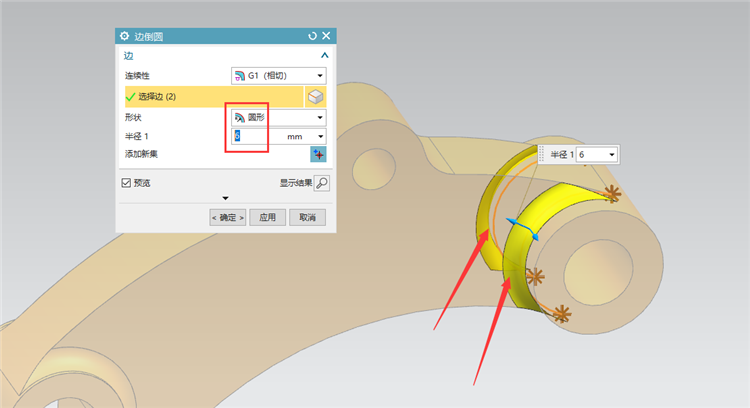Click the 边倒圆 dialog title
This screenshot has width=750, height=408.
coord(148,36)
